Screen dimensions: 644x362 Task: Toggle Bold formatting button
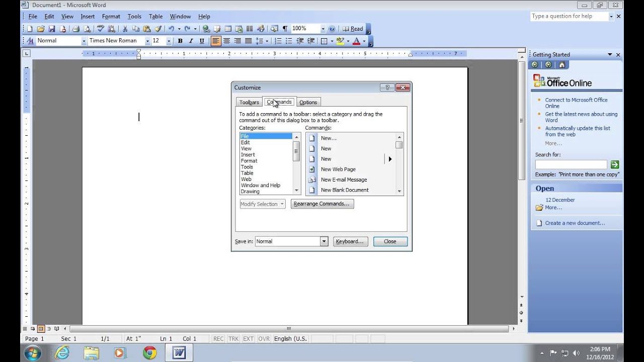pos(180,41)
